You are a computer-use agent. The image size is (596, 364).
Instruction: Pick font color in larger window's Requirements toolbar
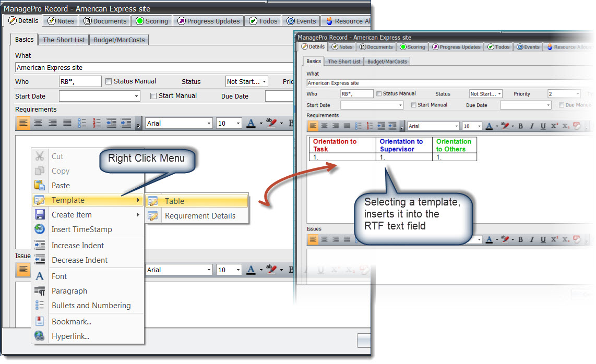251,123
